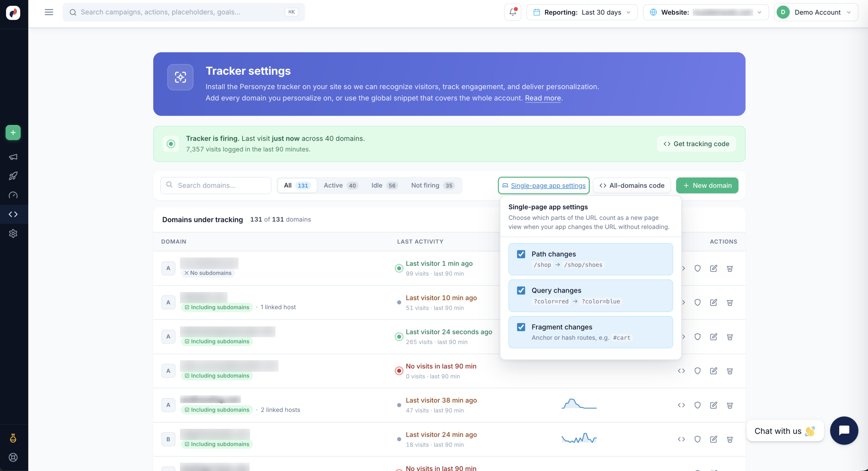This screenshot has height=471, width=868.
Task: Open the lab flask icon in sidebar
Action: [x=13, y=438]
